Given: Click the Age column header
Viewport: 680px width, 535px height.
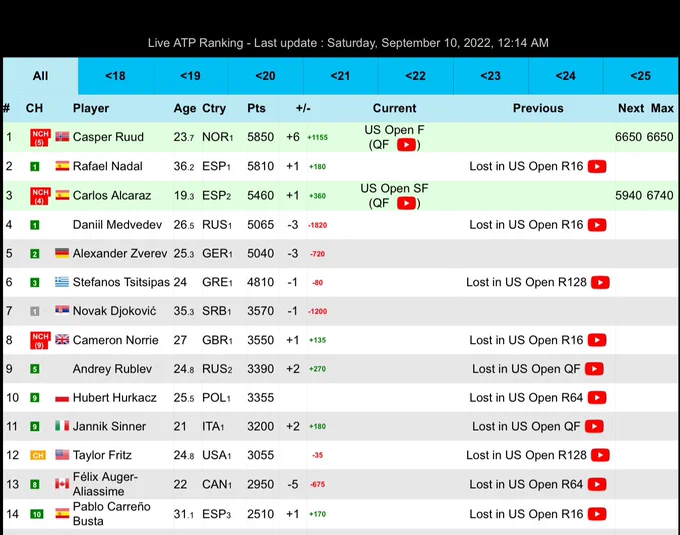Looking at the screenshot, I should pos(185,108).
